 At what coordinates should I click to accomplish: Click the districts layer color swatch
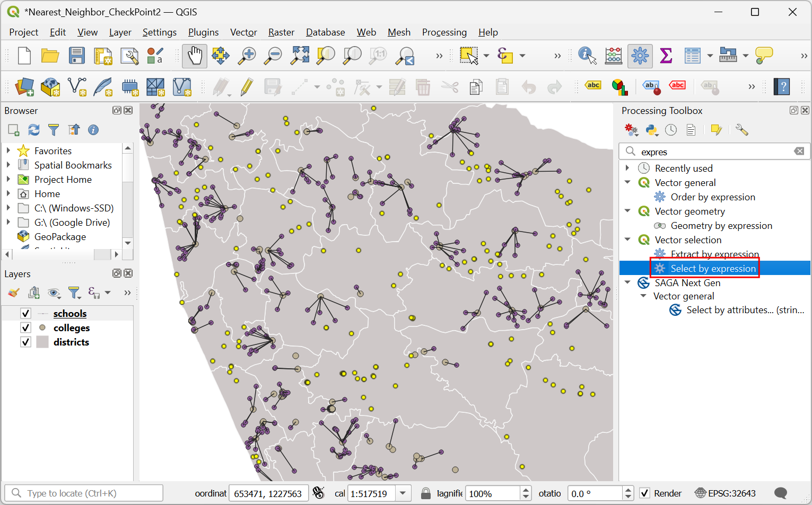(x=42, y=342)
